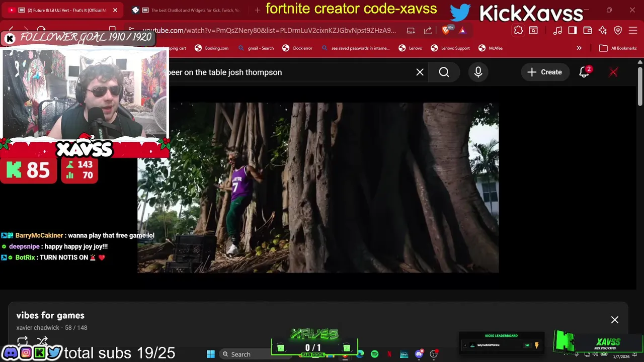Image resolution: width=644 pixels, height=362 pixels.
Task: Click the Brave VPN shield icon
Action: (x=618, y=31)
